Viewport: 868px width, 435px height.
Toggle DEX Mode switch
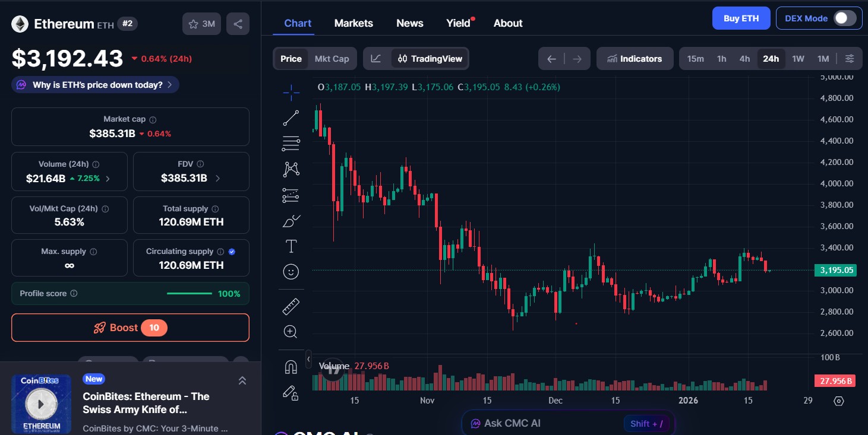(845, 18)
